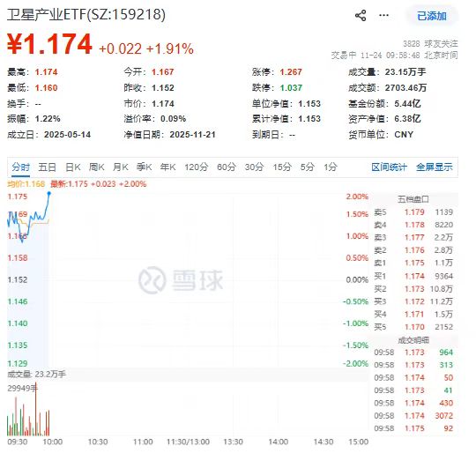476x453 pixels.
Task: Select the 1分 interval tab
Action: 331,167
